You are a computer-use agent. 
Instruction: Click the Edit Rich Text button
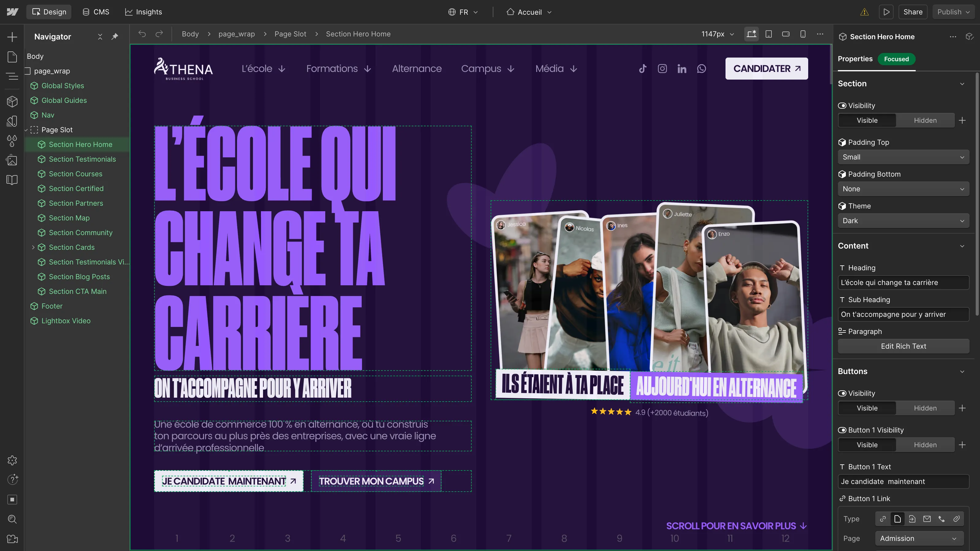point(903,346)
